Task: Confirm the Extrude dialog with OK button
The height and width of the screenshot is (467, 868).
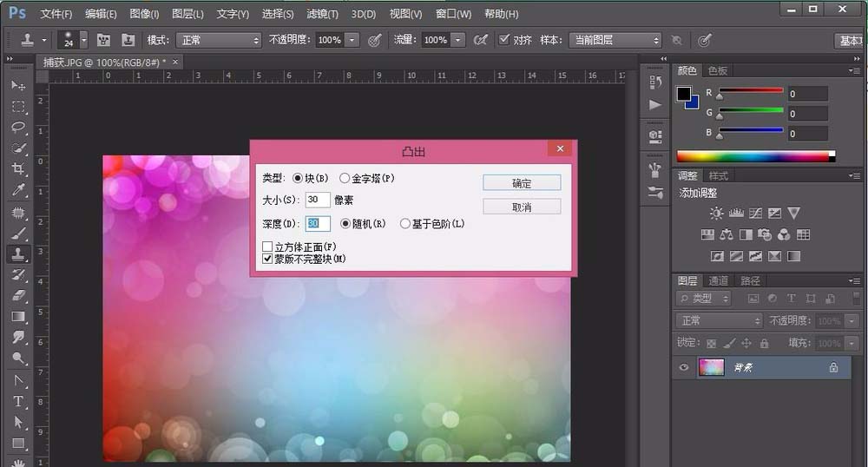Action: 522,183
